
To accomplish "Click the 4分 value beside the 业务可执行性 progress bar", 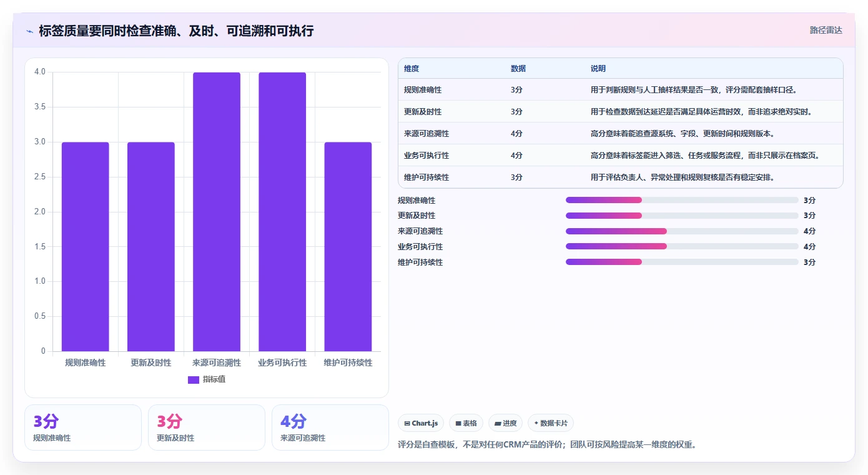I will coord(809,246).
